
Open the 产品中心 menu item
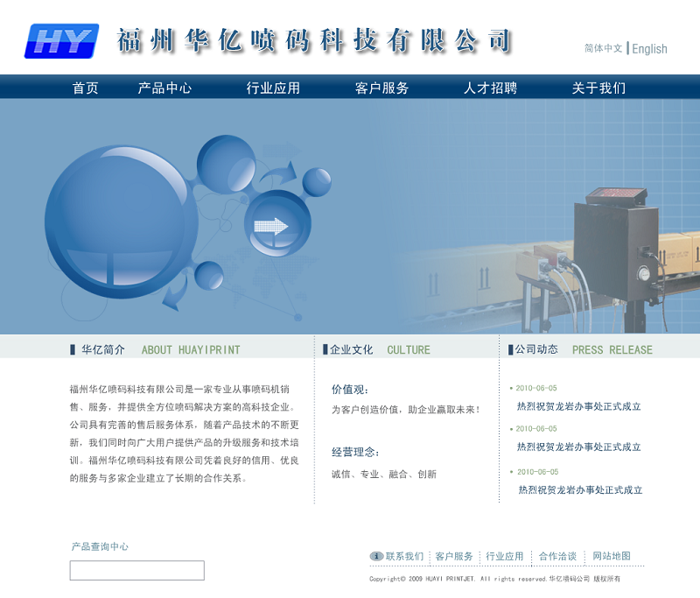tap(164, 88)
